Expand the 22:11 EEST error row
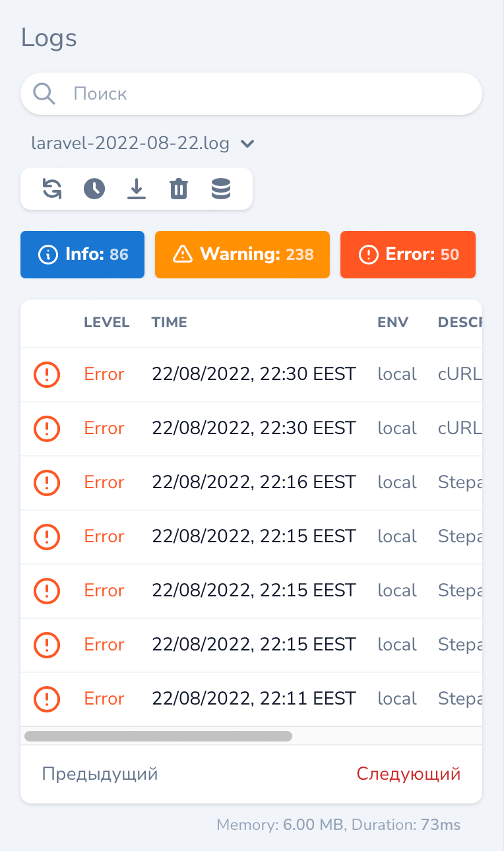This screenshot has width=504, height=851. (253, 699)
